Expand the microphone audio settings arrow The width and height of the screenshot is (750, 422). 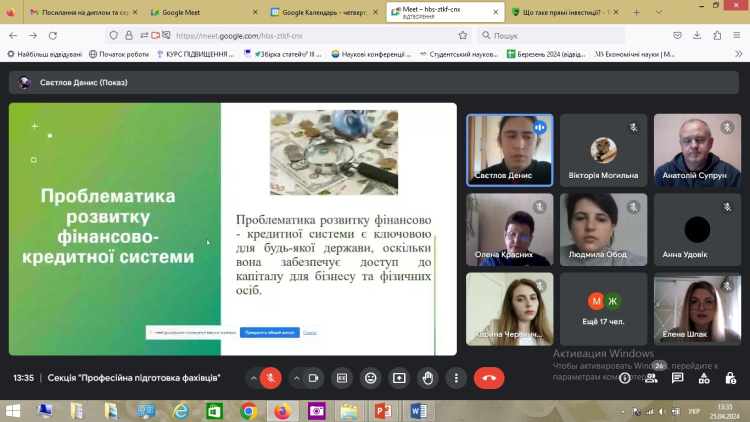pyautogui.click(x=251, y=378)
